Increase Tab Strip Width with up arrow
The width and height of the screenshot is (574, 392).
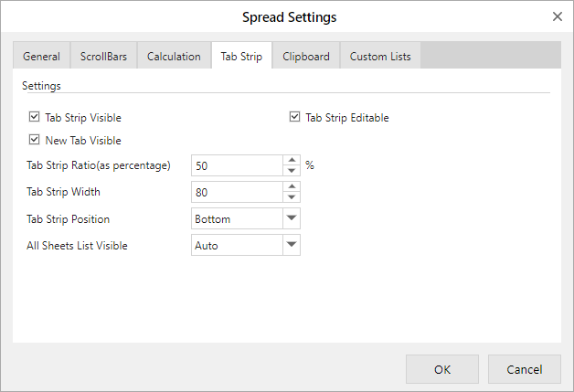(292, 186)
